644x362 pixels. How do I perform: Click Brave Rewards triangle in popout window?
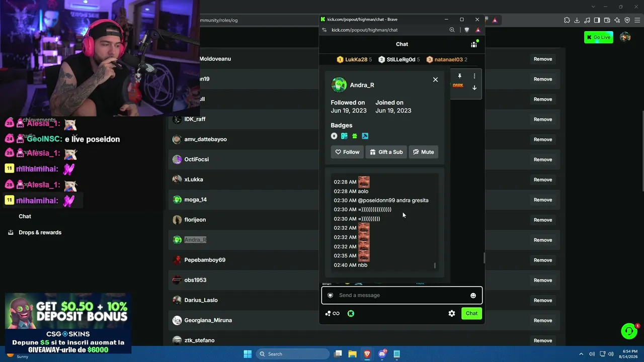[478, 30]
